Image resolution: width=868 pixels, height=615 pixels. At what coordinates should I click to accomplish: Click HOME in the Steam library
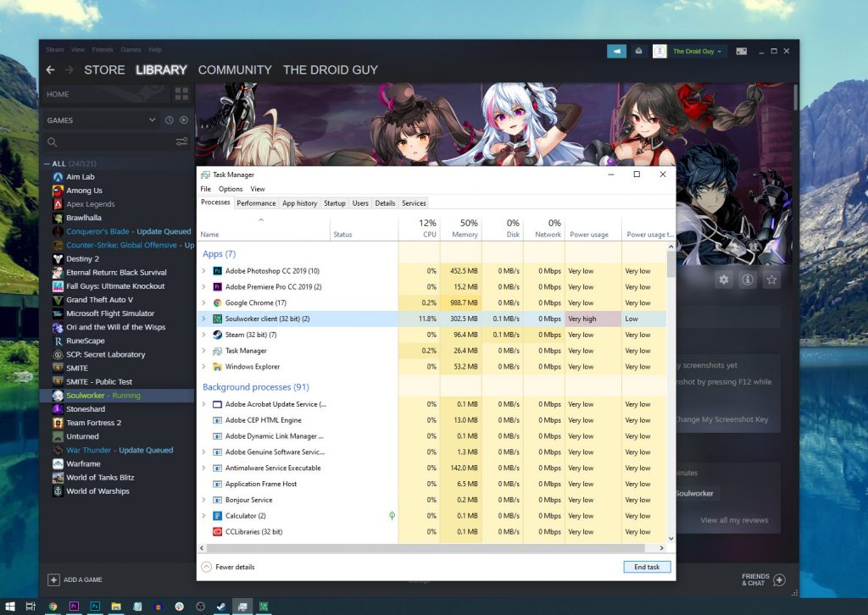58,95
